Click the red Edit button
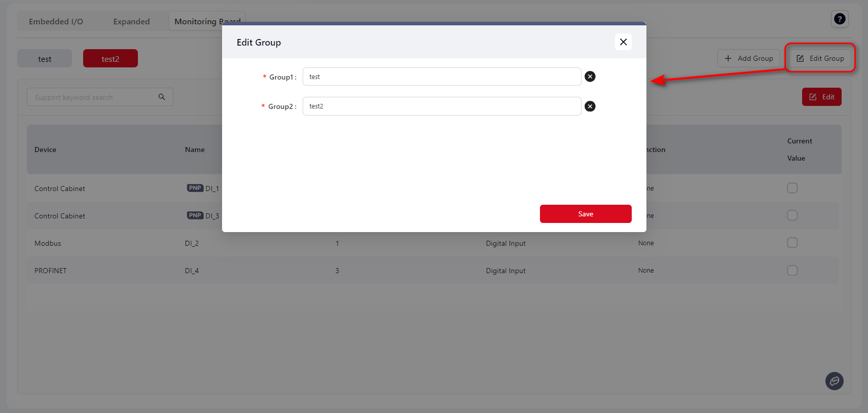 coord(821,97)
